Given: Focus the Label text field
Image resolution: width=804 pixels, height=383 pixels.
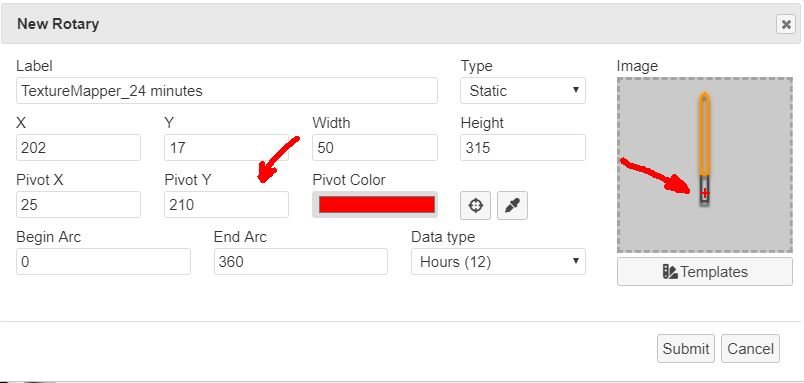Looking at the screenshot, I should point(227,91).
